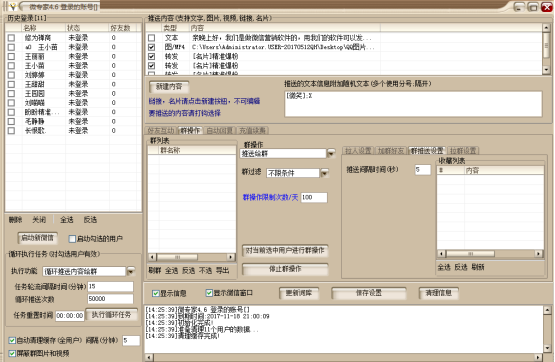
Task: Click the 保存设置 button
Action: [x=368, y=293]
